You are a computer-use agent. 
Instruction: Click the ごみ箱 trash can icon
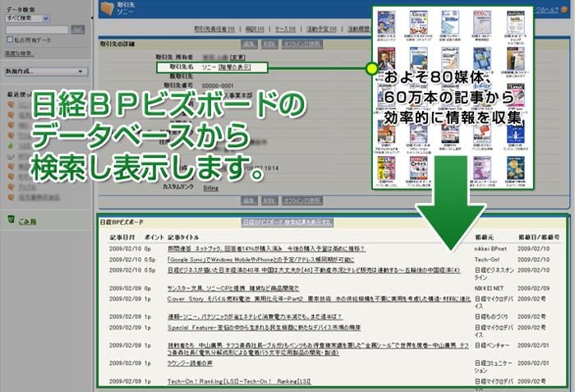click(11, 219)
